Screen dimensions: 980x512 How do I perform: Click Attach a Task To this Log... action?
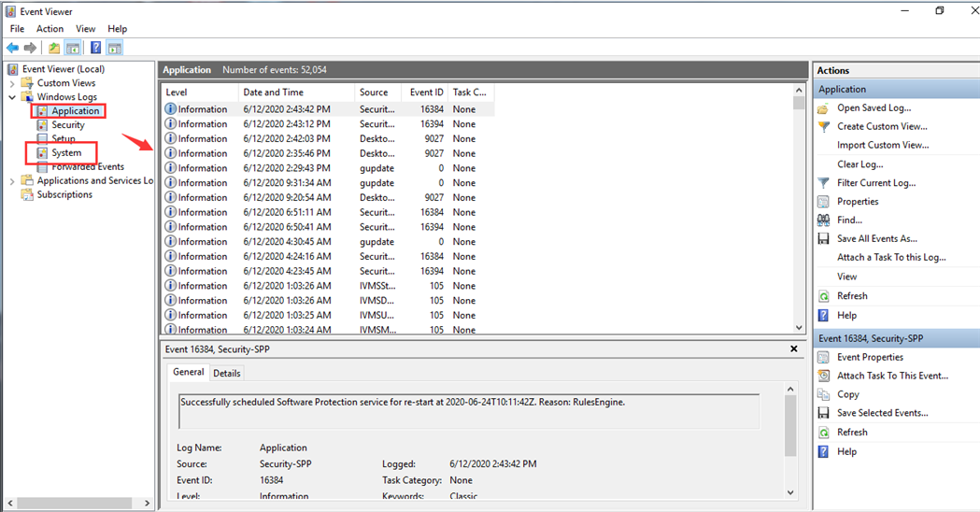click(891, 258)
